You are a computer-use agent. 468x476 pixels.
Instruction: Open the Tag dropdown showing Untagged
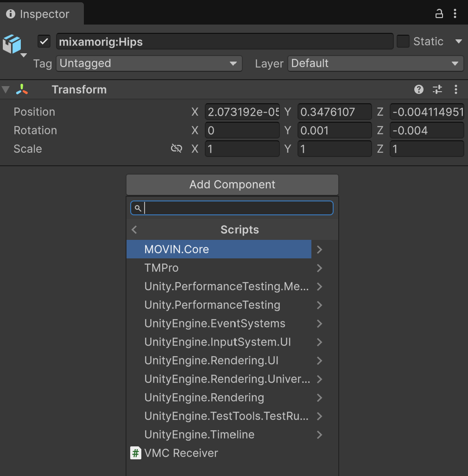pos(149,63)
